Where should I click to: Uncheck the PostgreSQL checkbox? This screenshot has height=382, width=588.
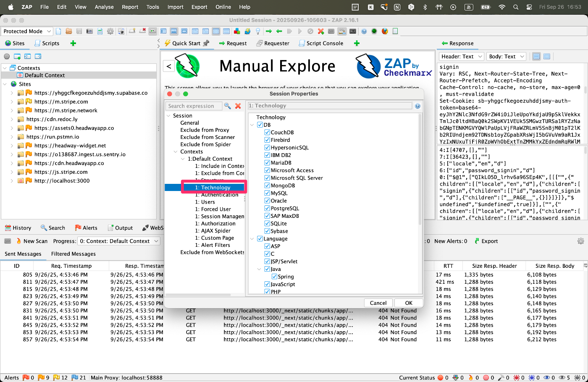[267, 208]
